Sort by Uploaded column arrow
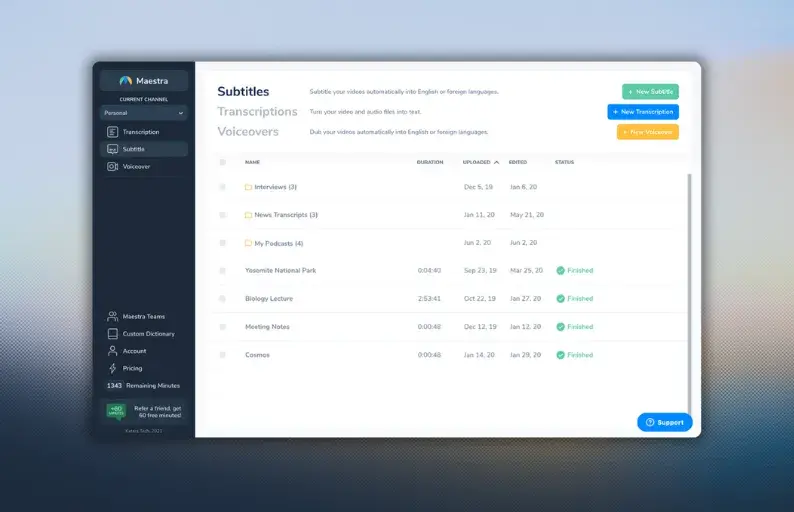The width and height of the screenshot is (794, 512). (x=497, y=162)
